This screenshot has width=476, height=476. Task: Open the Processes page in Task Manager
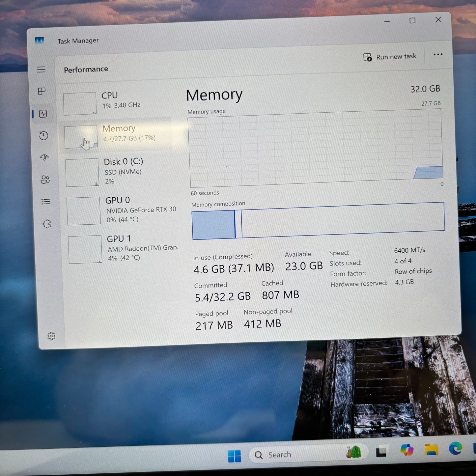point(42,92)
